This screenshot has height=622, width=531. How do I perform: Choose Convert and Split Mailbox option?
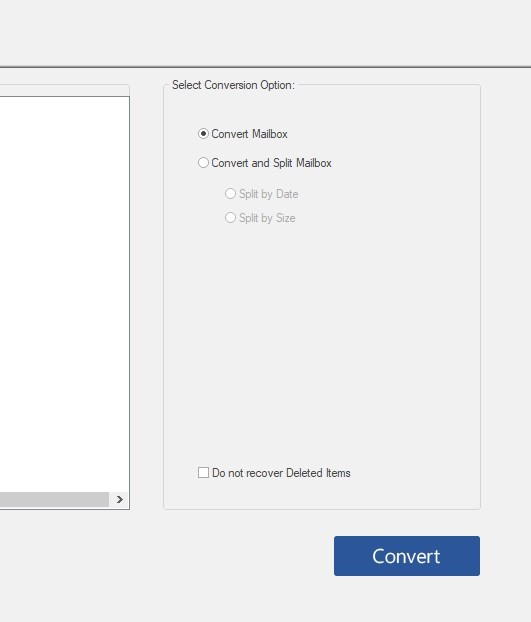pyautogui.click(x=265, y=163)
